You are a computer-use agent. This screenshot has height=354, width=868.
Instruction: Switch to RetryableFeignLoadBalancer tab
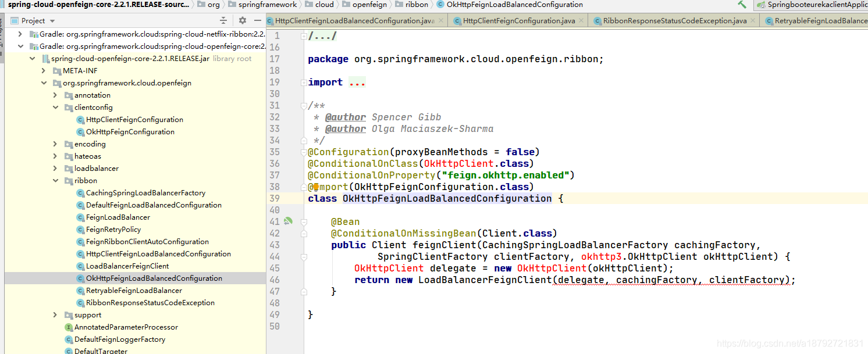click(814, 21)
